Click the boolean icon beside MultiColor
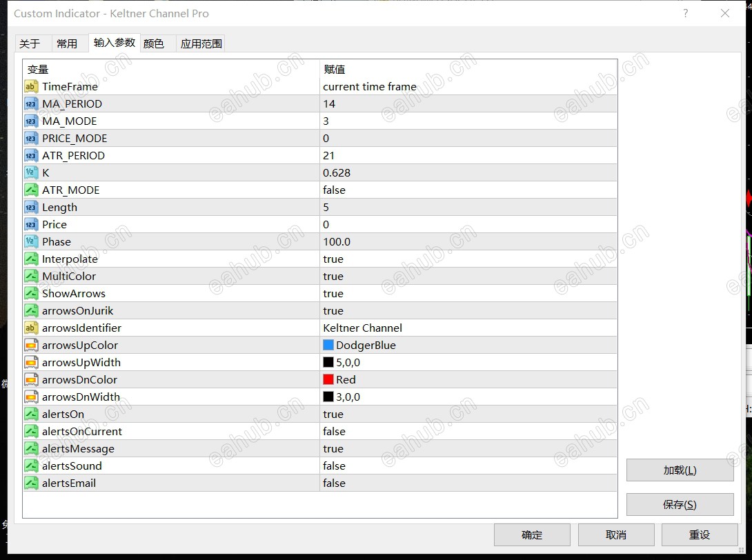Viewport: 752px width, 560px height. coord(30,276)
